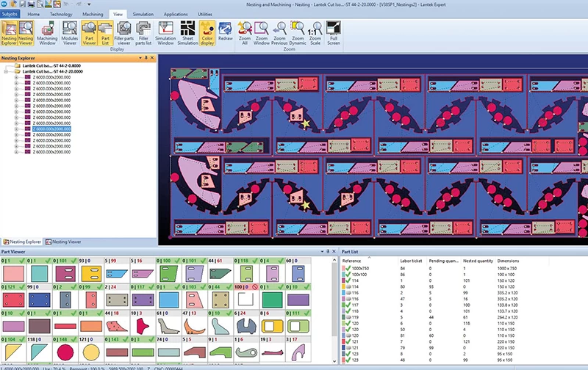Select Lantek Cut Iso ST 44-2-0.8000 folder

pos(51,65)
